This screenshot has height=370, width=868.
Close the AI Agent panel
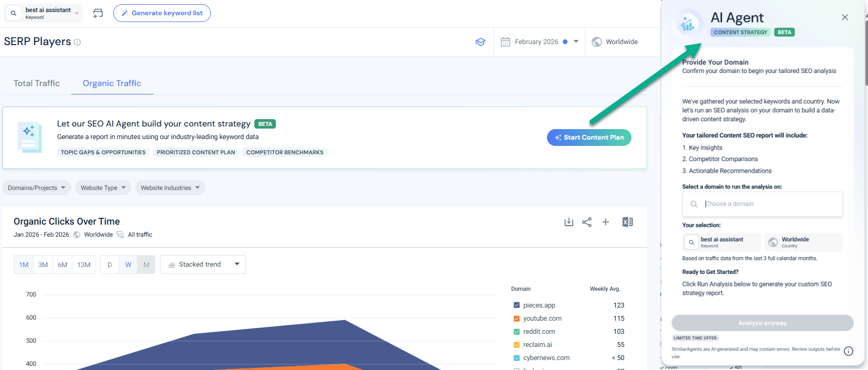[845, 17]
